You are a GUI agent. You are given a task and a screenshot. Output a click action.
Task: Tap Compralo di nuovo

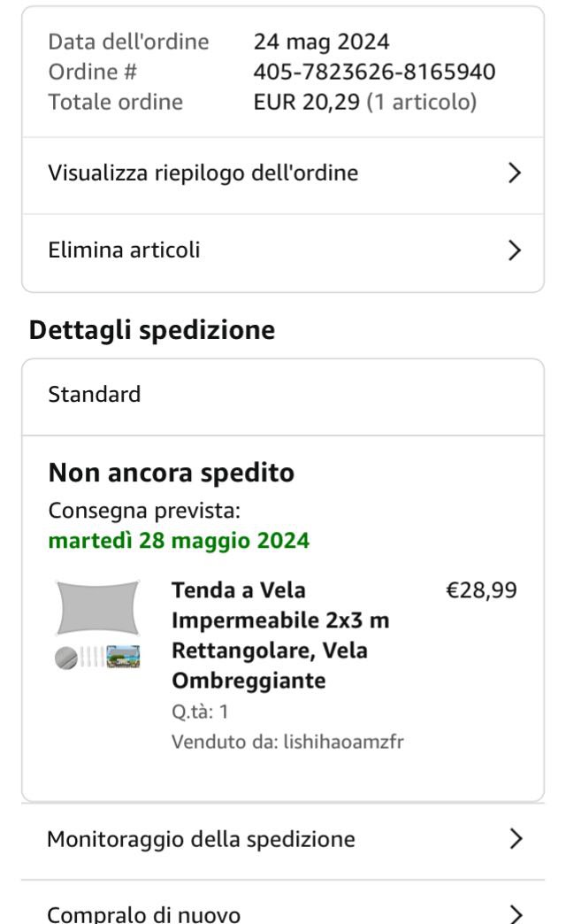(143, 912)
